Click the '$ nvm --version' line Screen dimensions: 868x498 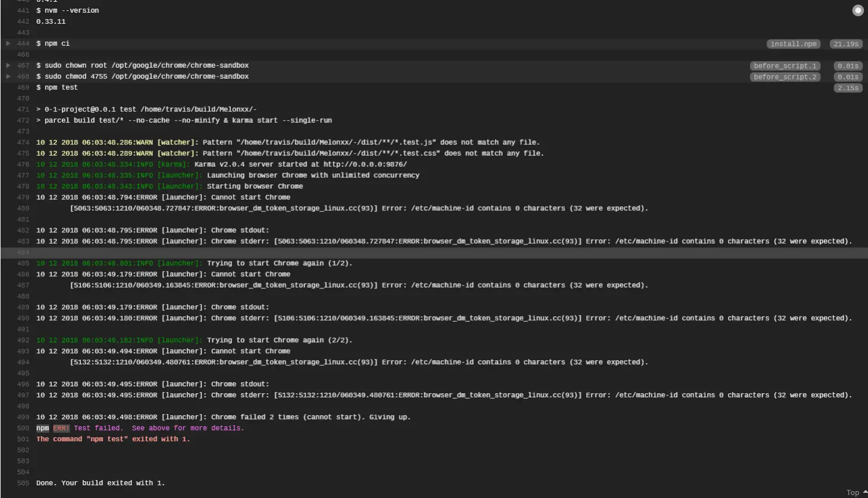(67, 10)
